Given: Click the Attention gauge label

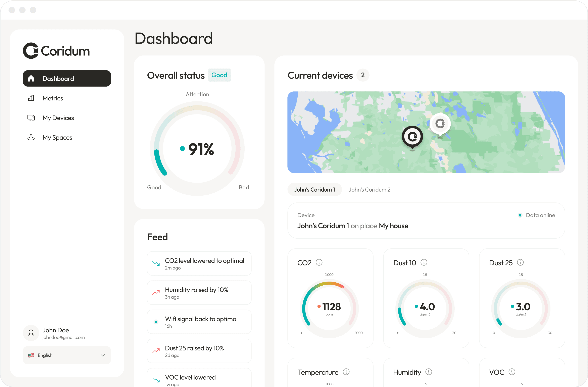Looking at the screenshot, I should pyautogui.click(x=197, y=94).
